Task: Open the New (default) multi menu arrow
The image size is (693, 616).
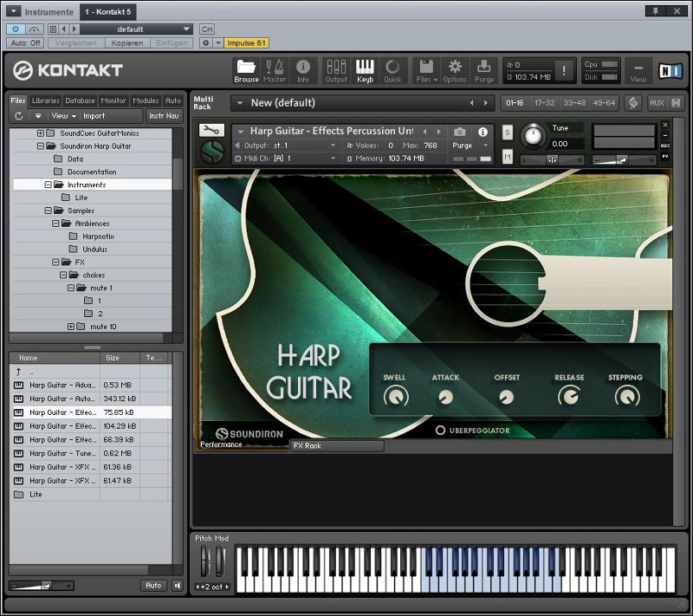Action: (240, 103)
